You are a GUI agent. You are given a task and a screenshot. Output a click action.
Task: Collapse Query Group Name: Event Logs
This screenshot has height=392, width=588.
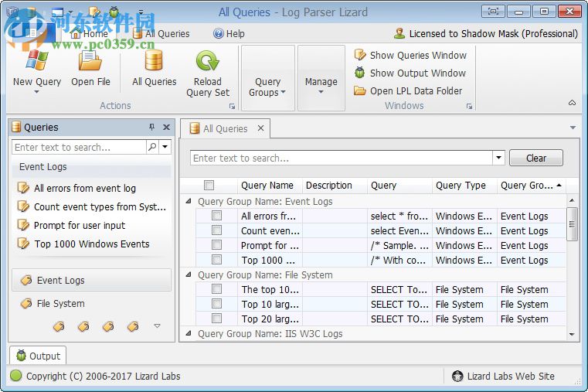click(189, 201)
